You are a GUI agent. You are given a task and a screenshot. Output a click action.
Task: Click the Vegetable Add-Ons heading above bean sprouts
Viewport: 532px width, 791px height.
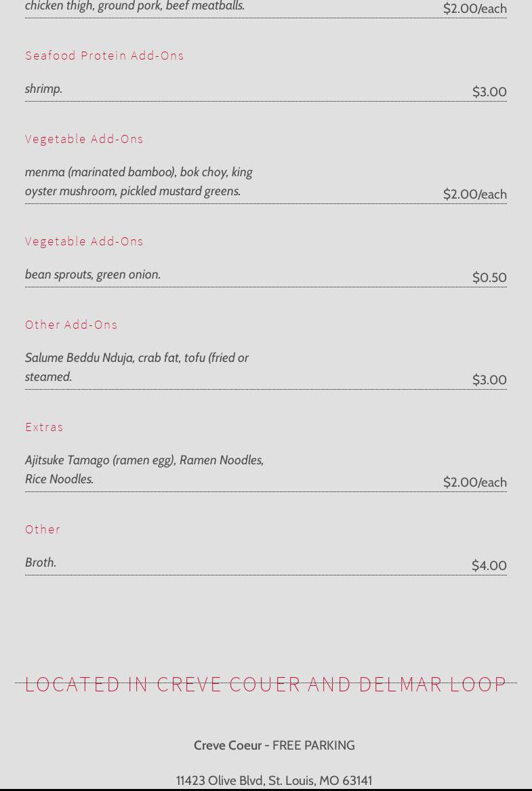(84, 241)
